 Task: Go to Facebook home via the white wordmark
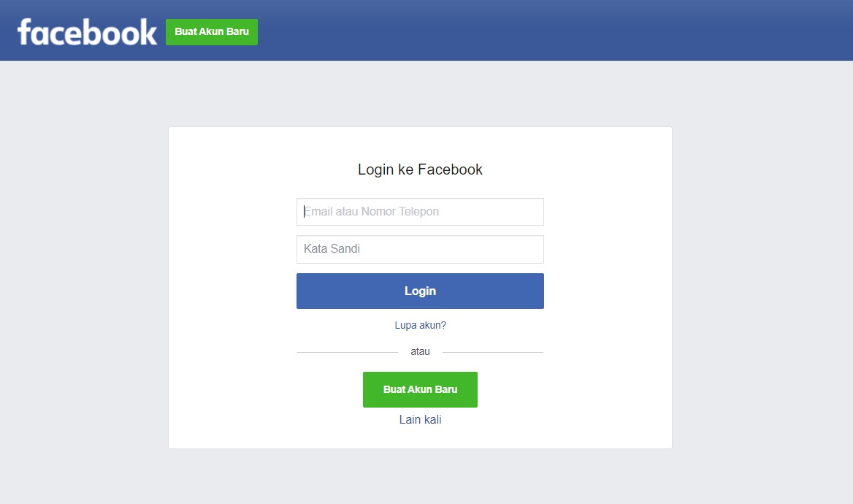pos(87,32)
